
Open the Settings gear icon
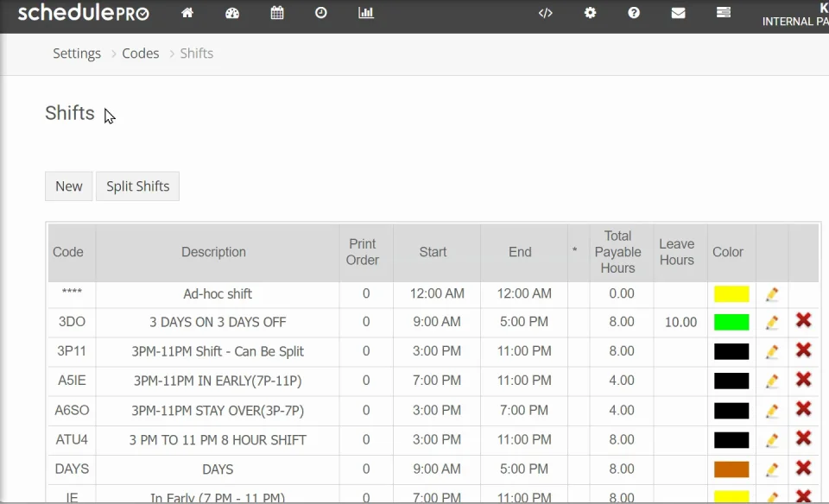click(591, 13)
